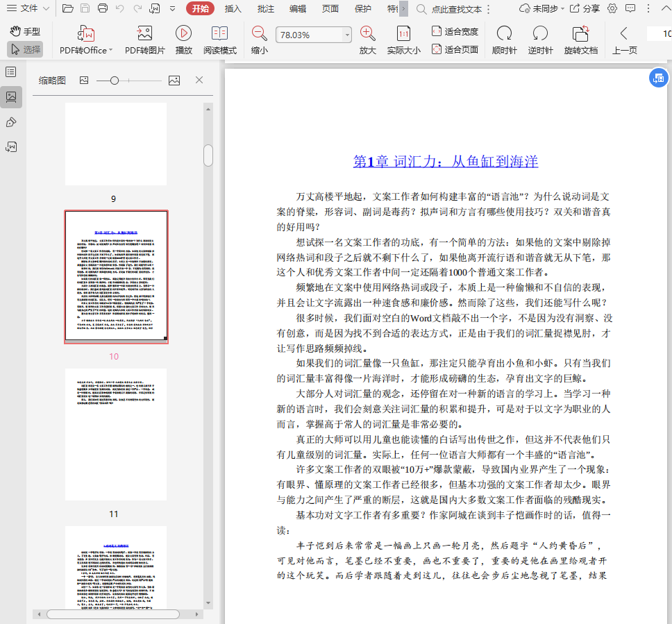This screenshot has width=672, height=624.
Task: Click the page number input field
Action: click(659, 33)
